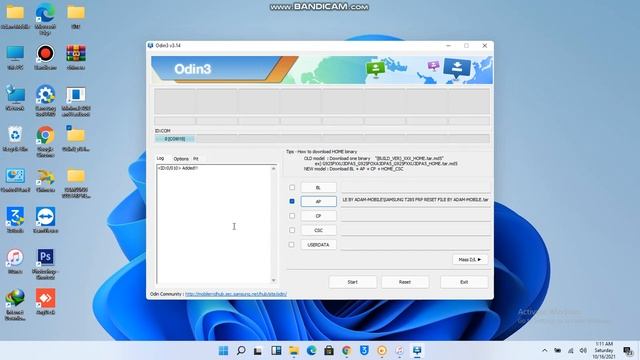640x360 pixels.
Task: Click the USERDATA file button
Action: 318,244
